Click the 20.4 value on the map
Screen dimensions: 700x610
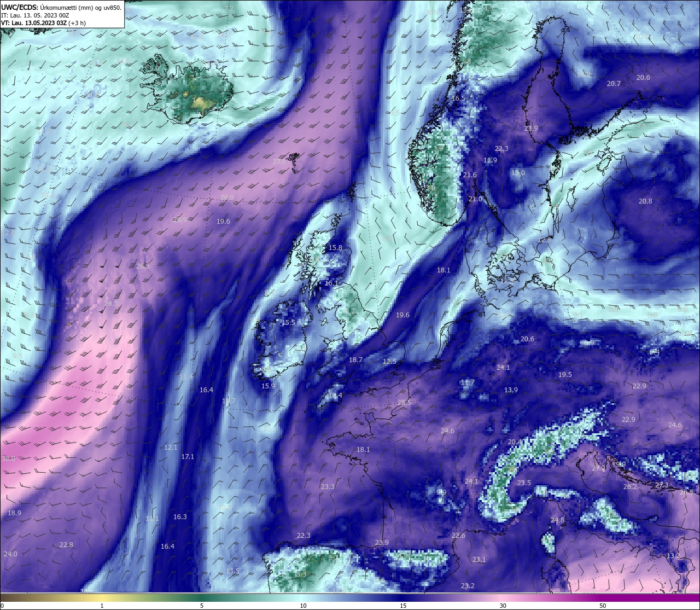pos(515,441)
